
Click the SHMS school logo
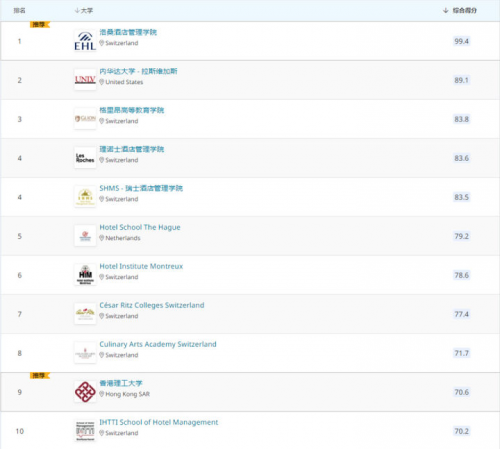pyautogui.click(x=85, y=197)
